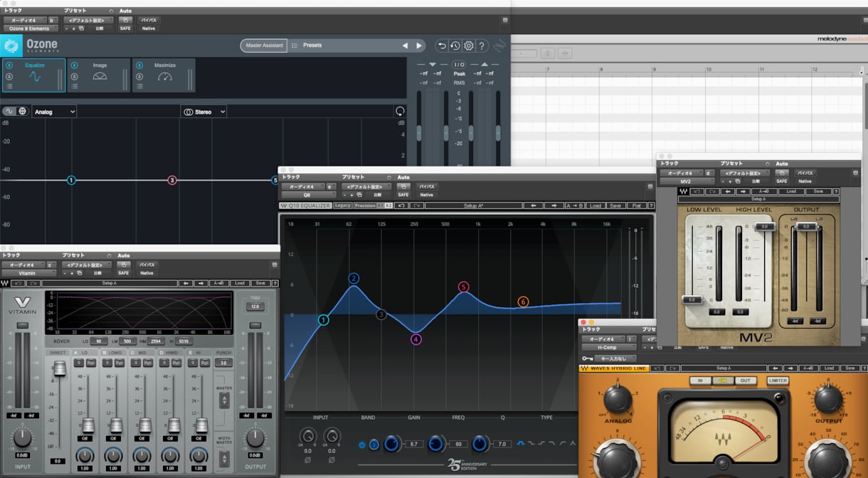Screen dimensions: 868x478
Task: Select the bell filter type in Q10
Action: click(521, 444)
